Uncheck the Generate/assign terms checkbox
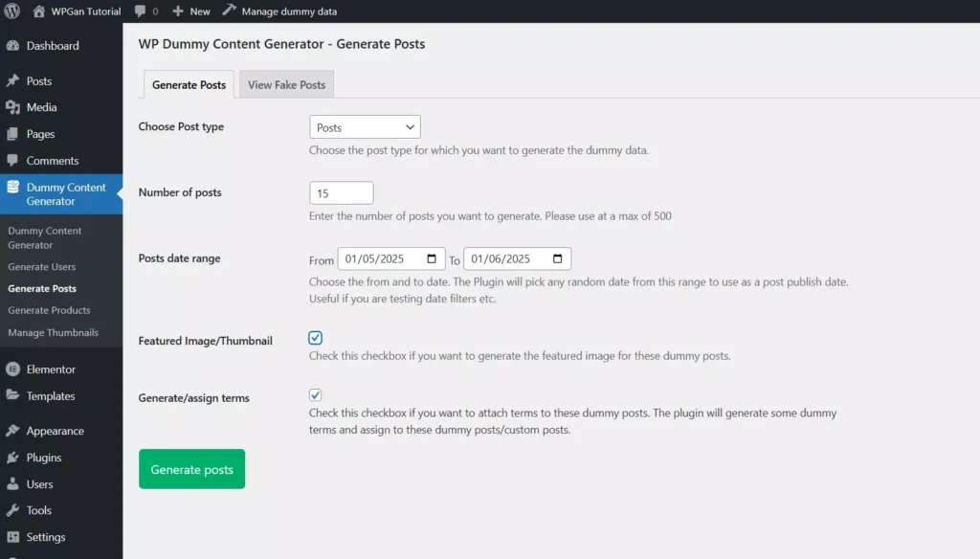The width and height of the screenshot is (980, 559). [x=315, y=395]
